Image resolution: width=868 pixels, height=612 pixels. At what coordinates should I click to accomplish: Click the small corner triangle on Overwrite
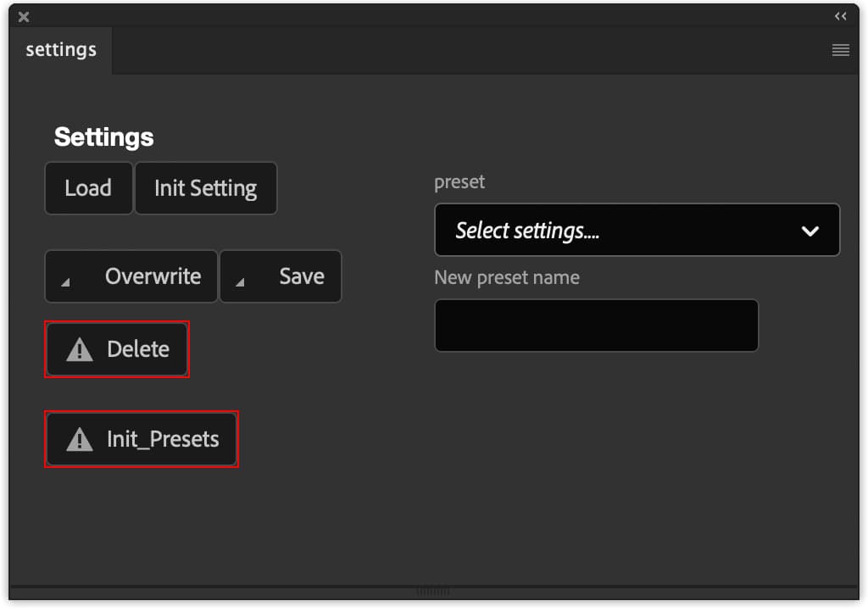click(65, 282)
